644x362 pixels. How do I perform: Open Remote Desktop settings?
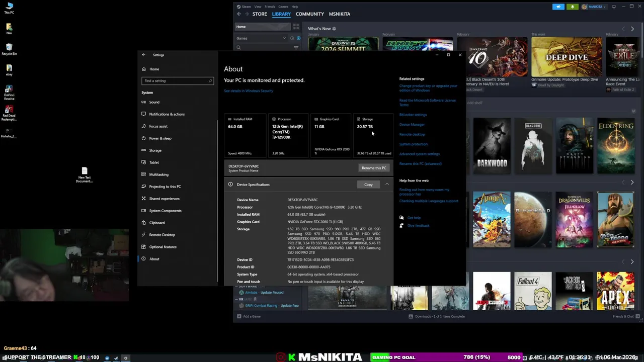point(162,235)
